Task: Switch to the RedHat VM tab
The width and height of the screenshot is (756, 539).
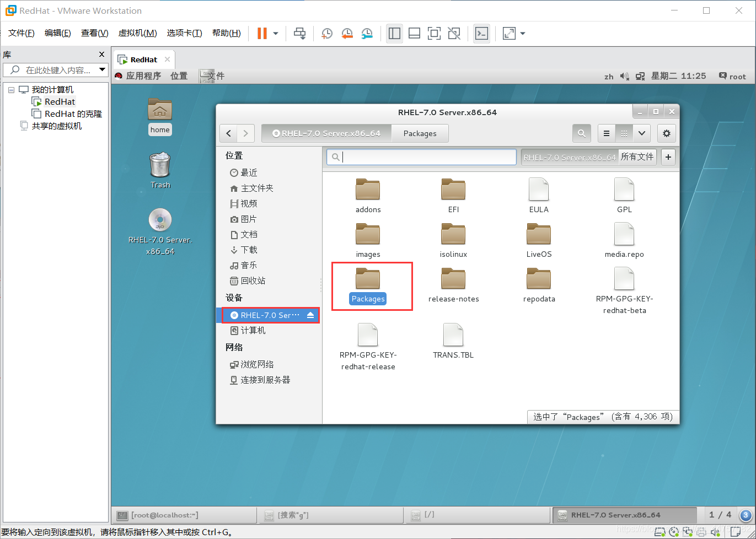Action: pos(144,60)
